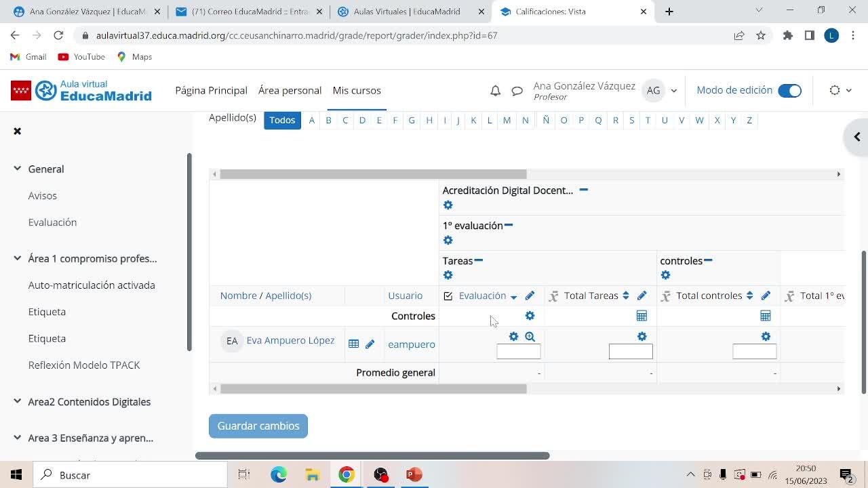Open Área personal menu item

point(290,90)
